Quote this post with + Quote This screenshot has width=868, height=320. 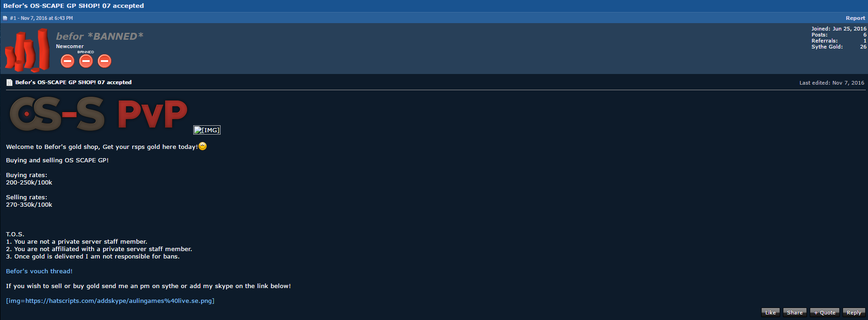tap(825, 313)
